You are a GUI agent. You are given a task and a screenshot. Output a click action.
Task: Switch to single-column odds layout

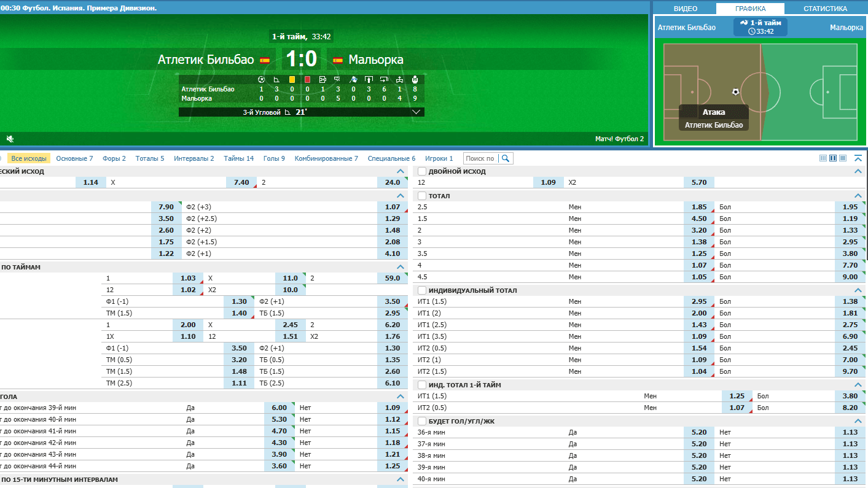click(x=843, y=158)
